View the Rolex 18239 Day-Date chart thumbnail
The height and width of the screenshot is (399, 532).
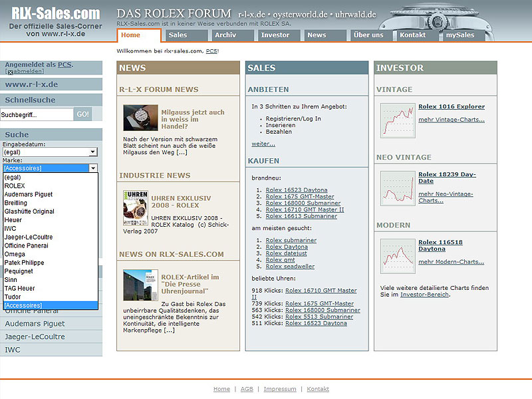398,188
